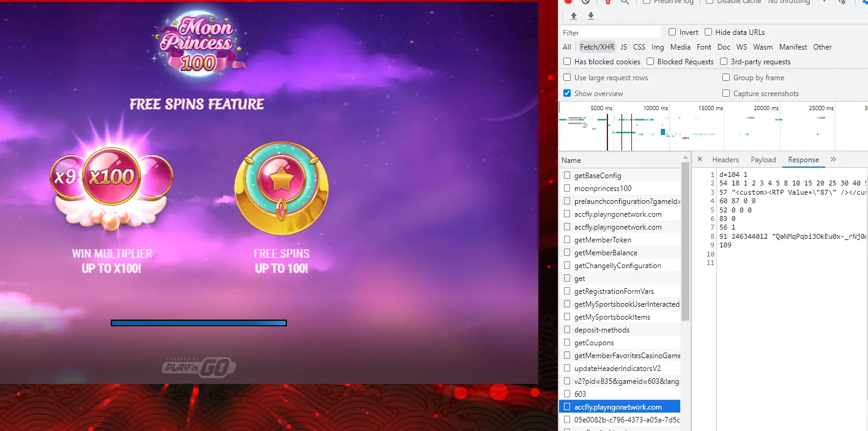
Task: Filter requests by Wasm type
Action: 763,47
